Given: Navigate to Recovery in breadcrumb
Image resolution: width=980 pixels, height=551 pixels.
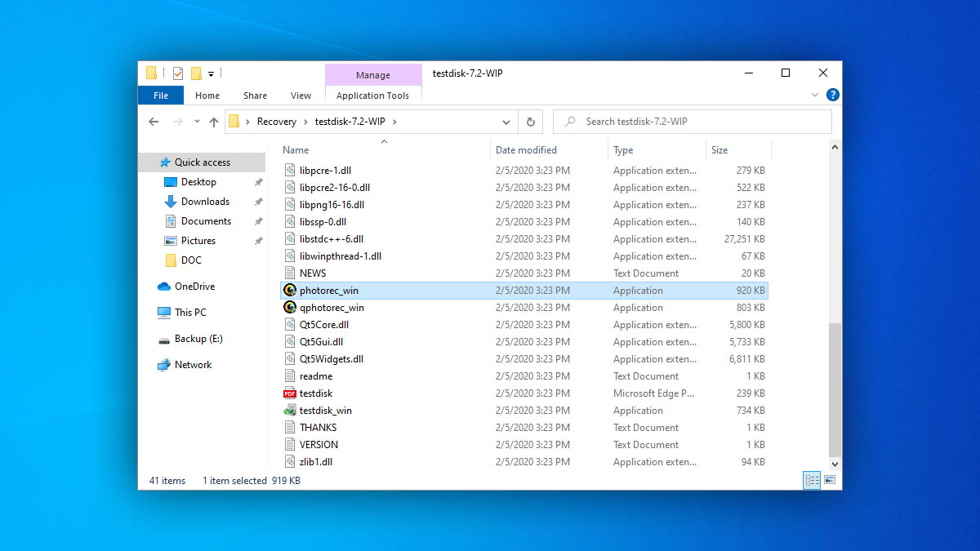Looking at the screenshot, I should 277,122.
